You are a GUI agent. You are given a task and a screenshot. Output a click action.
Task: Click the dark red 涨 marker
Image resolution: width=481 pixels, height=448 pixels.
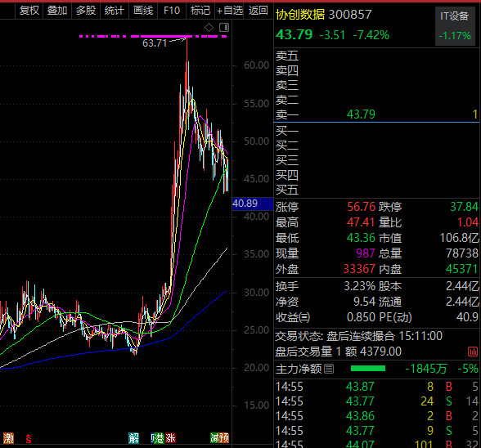coord(170,438)
